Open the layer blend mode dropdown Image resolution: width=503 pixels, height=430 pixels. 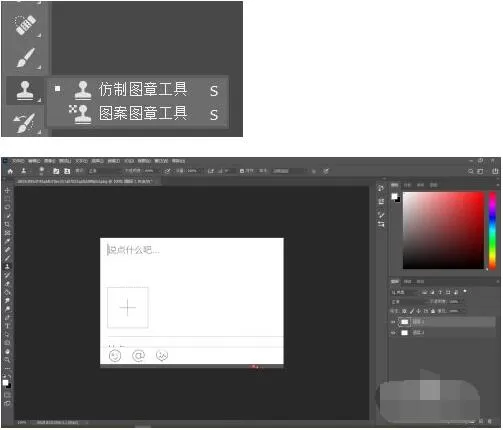(408, 302)
